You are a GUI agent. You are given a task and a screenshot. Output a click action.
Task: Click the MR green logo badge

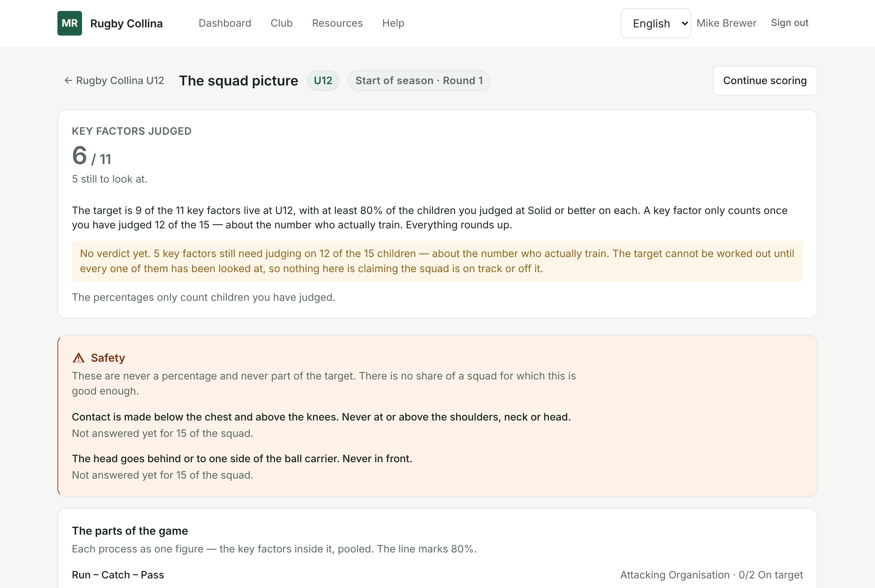click(x=70, y=23)
